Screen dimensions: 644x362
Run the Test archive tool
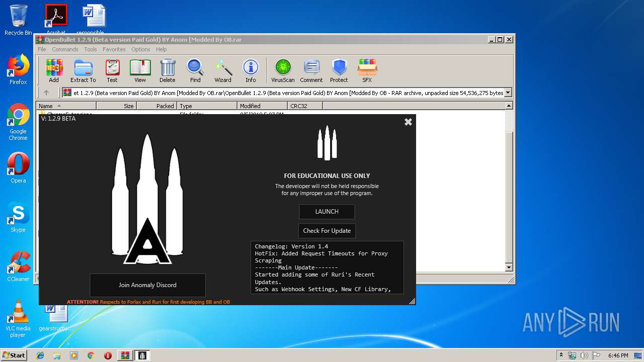(112, 71)
